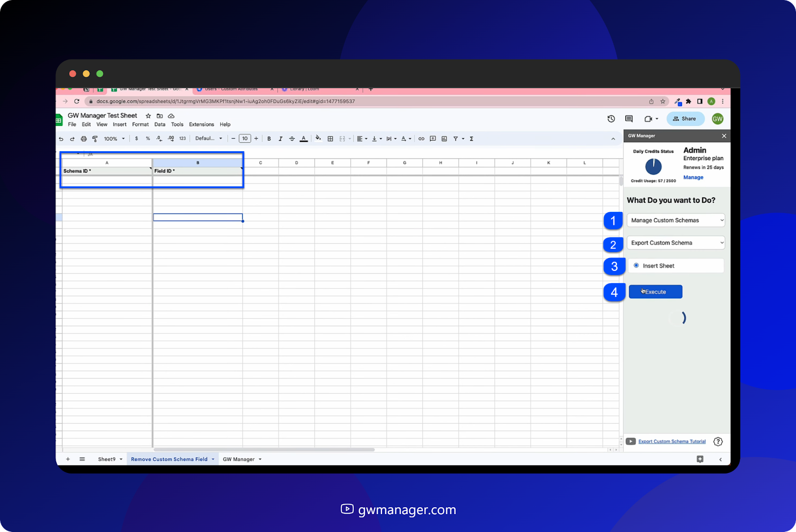Increase font size with plus button

point(256,139)
